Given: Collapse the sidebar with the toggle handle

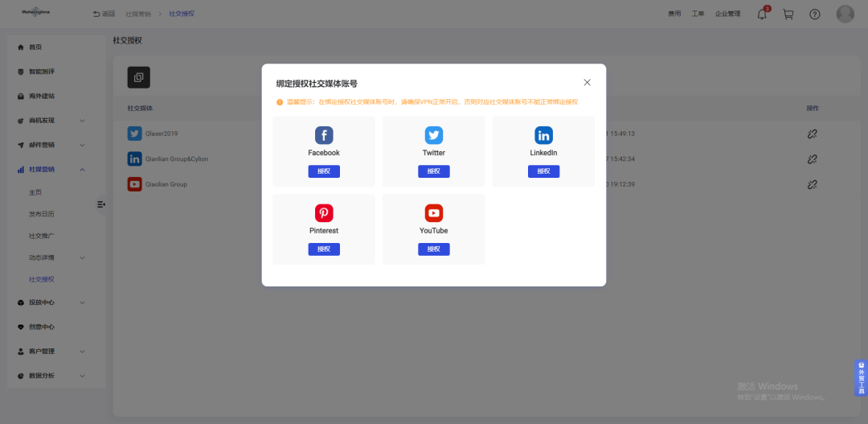Looking at the screenshot, I should click(100, 204).
